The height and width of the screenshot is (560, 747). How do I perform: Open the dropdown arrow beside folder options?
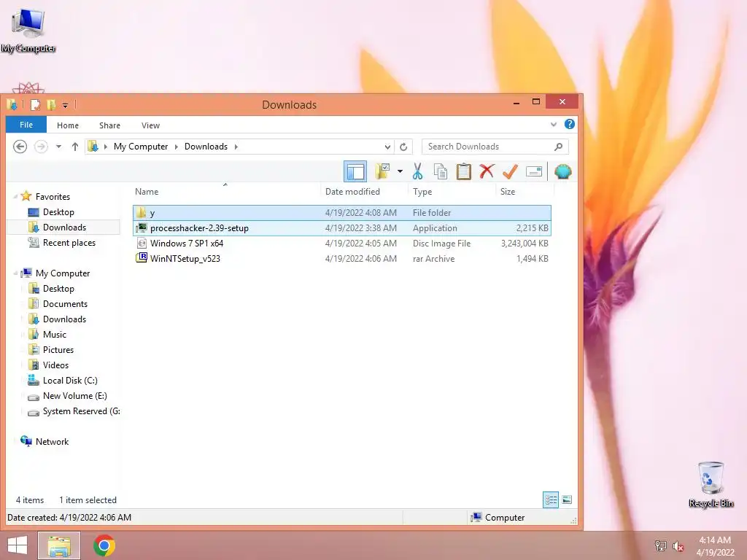point(400,171)
